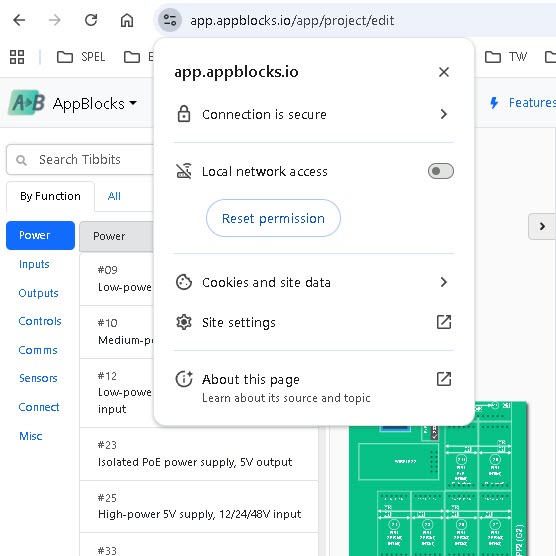Go back with the browser back arrow
556x556 pixels.
(19, 20)
